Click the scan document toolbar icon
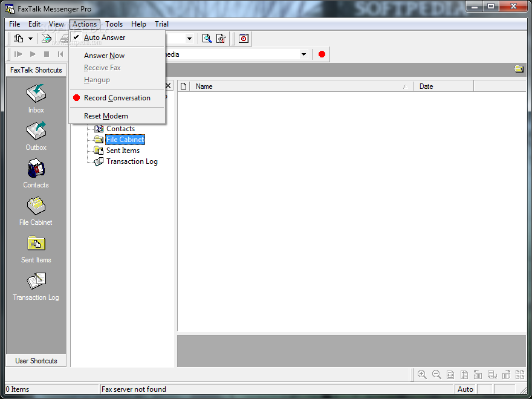Image resolution: width=532 pixels, height=399 pixels. 46,38
